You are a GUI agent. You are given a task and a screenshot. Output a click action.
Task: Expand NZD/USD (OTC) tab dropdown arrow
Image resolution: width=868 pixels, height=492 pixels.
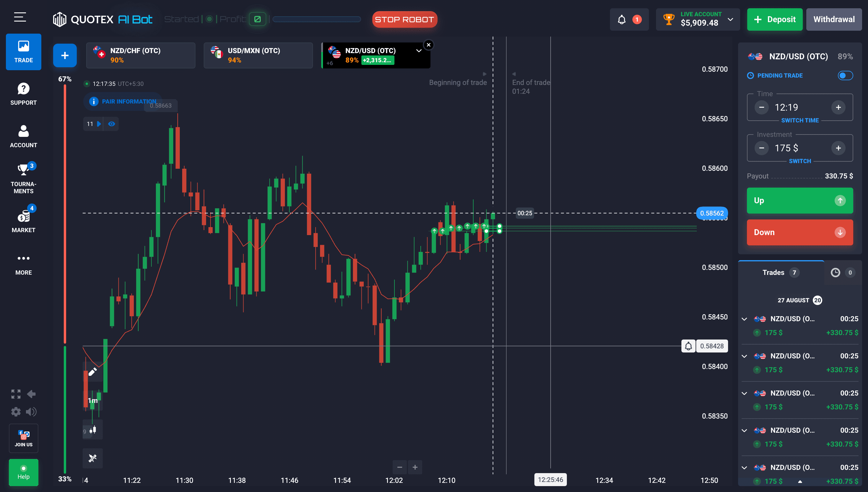(x=419, y=51)
